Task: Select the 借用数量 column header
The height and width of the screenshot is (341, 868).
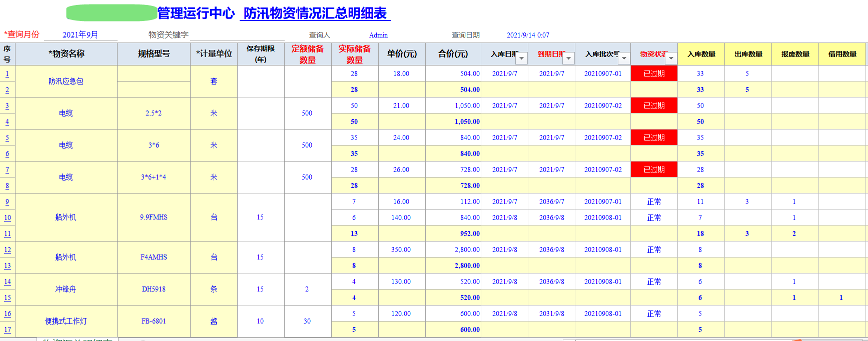Action: pyautogui.click(x=842, y=54)
